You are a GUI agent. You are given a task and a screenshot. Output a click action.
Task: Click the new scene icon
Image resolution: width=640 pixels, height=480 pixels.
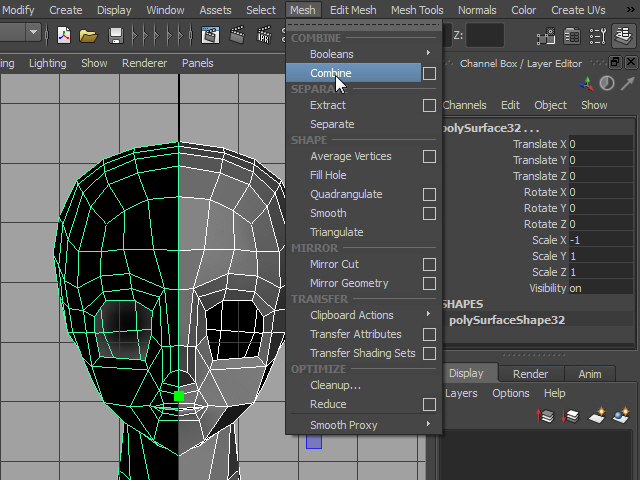(64, 35)
